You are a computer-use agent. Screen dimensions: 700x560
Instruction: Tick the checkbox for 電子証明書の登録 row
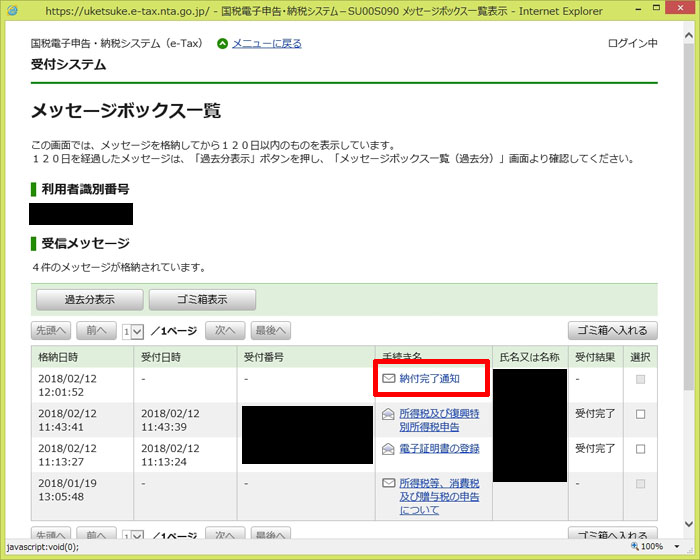coord(640,449)
